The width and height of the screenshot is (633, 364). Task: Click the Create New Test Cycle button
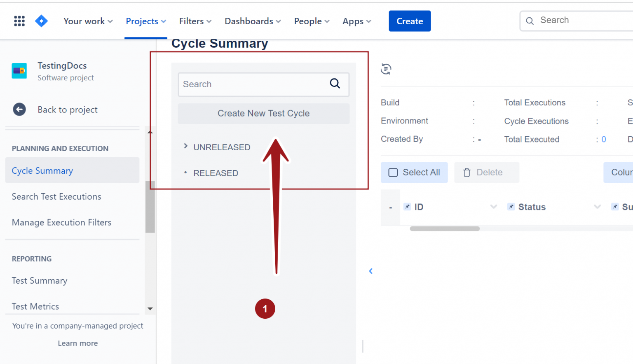coord(263,113)
